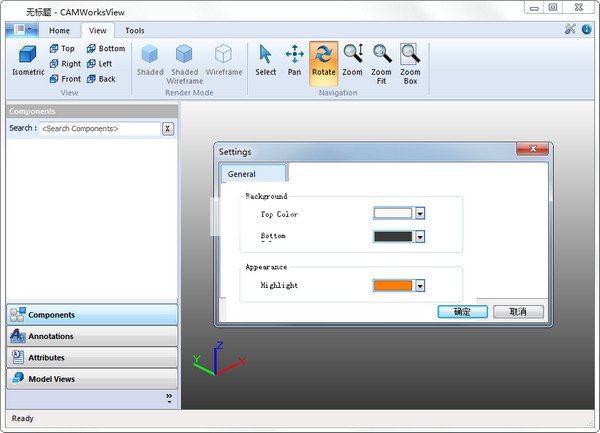Switch to Top view
Screen dimensions: 600x433
(61, 48)
